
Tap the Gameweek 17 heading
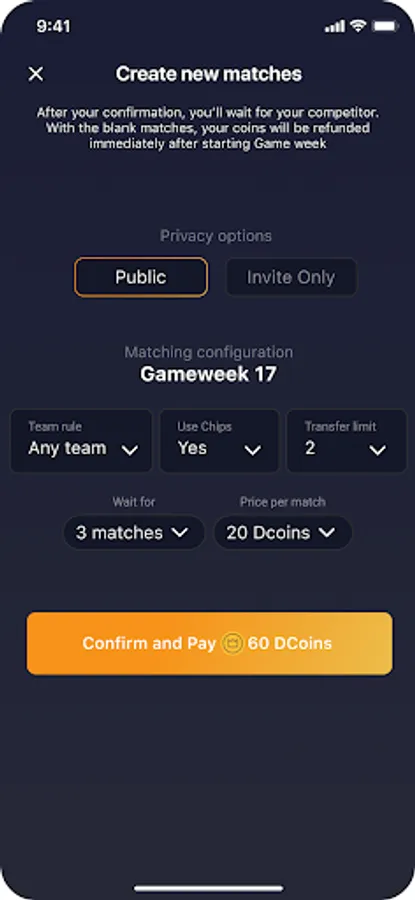(208, 375)
